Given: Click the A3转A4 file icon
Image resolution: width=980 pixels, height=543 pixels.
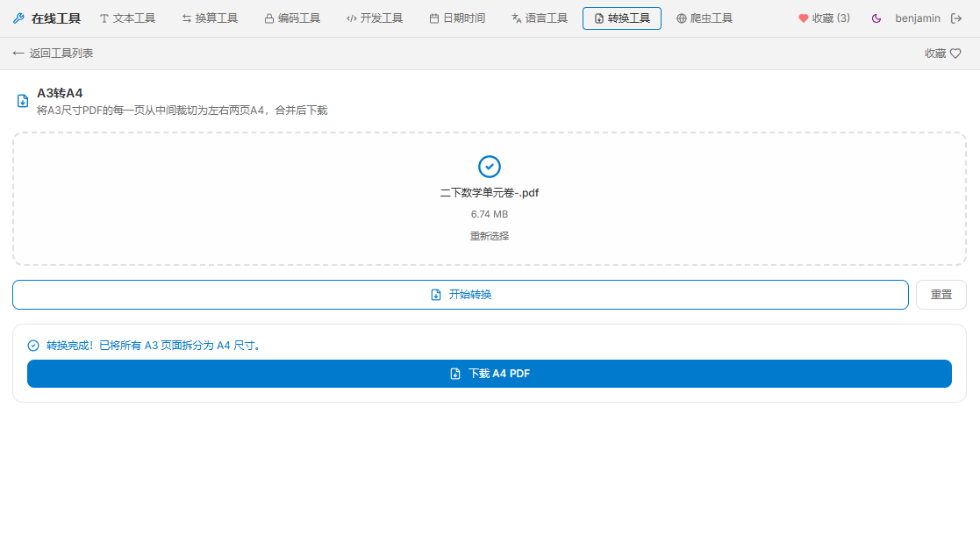Looking at the screenshot, I should coord(23,101).
